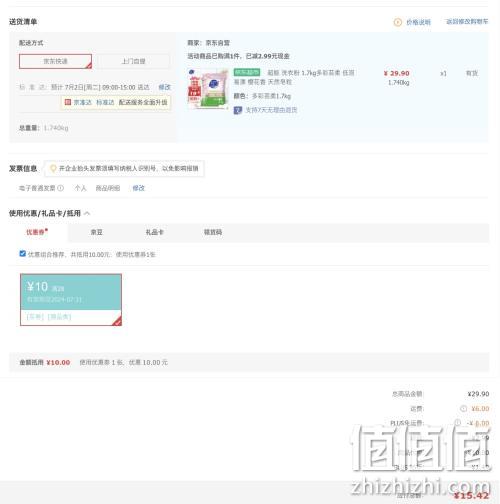Select 京东快递 delivery method
This screenshot has height=504, width=500.
coord(55,61)
